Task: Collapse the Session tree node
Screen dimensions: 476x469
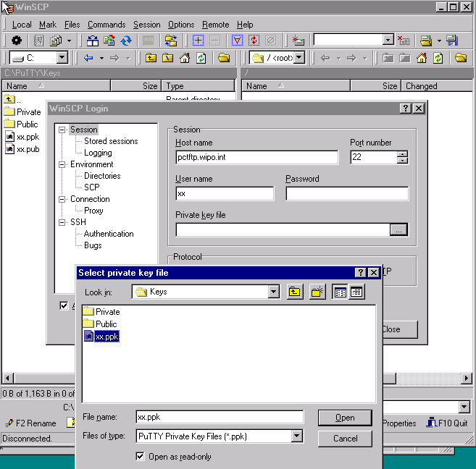Action: click(x=62, y=130)
